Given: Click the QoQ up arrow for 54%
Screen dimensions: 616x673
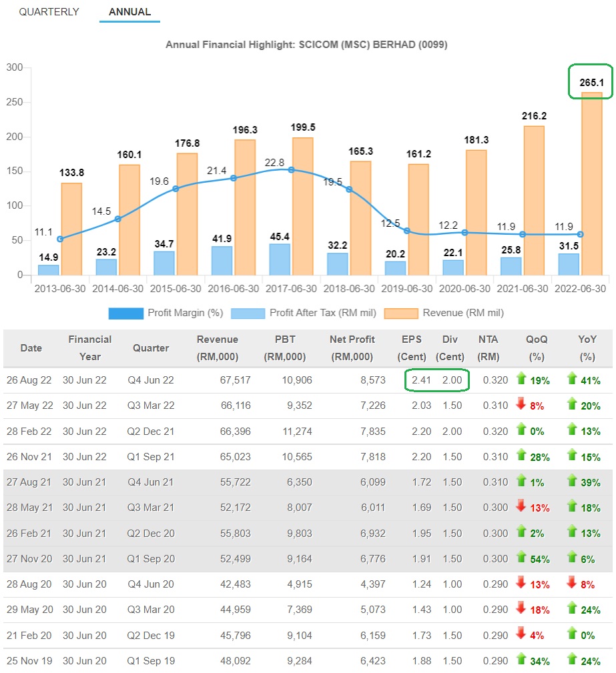Looking at the screenshot, I should click(521, 557).
